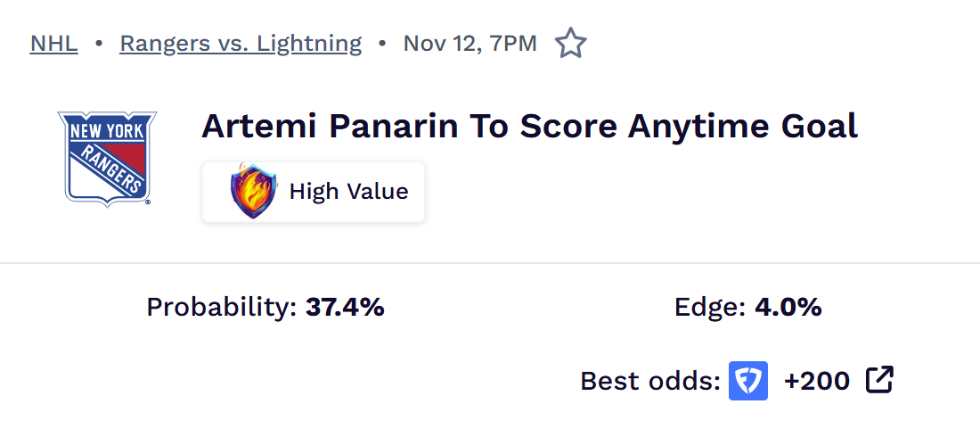Click the flaming shield High Value icon
This screenshot has width=980, height=429.
[x=254, y=191]
